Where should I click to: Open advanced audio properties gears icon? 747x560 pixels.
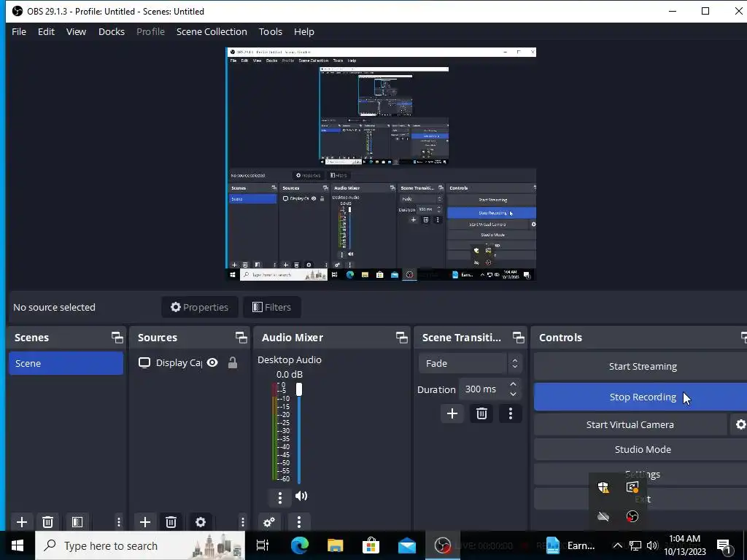(269, 522)
